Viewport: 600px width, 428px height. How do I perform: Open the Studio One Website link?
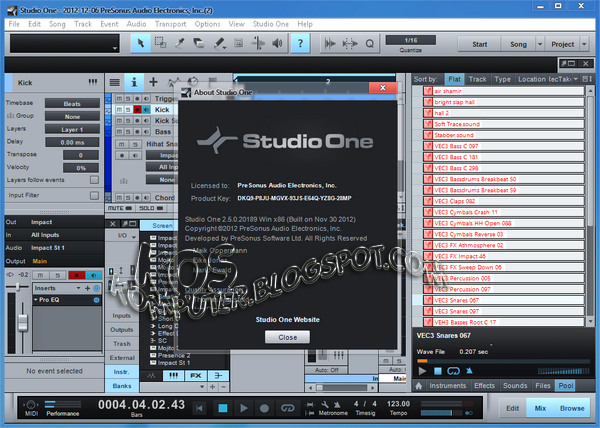click(287, 320)
